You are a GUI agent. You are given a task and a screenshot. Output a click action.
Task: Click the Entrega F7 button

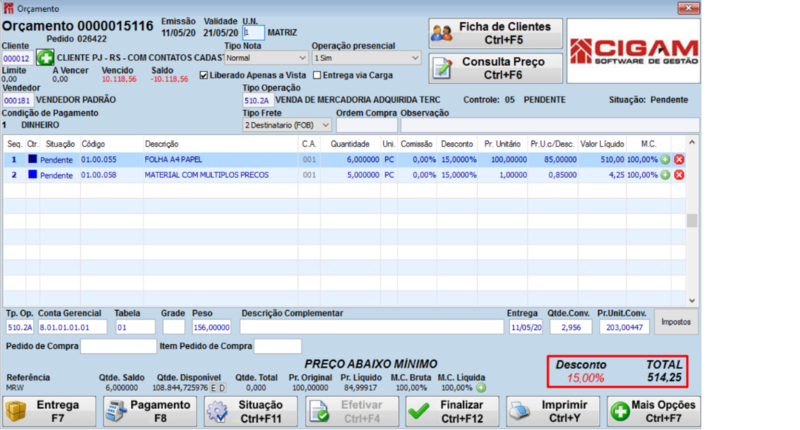[x=49, y=411]
